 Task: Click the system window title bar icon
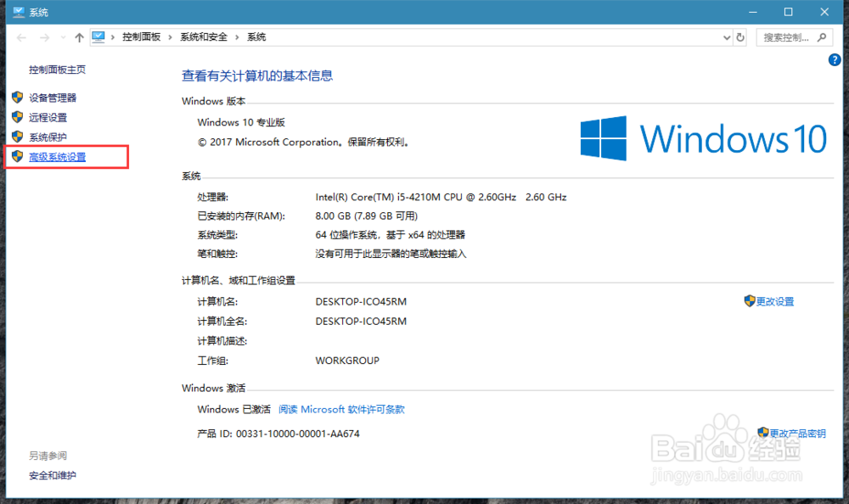(x=19, y=12)
